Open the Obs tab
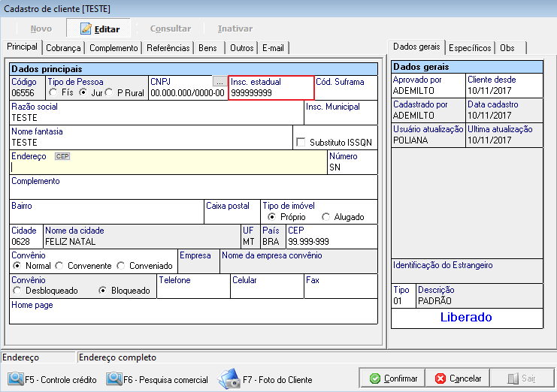This screenshot has width=557, height=392. click(x=507, y=48)
